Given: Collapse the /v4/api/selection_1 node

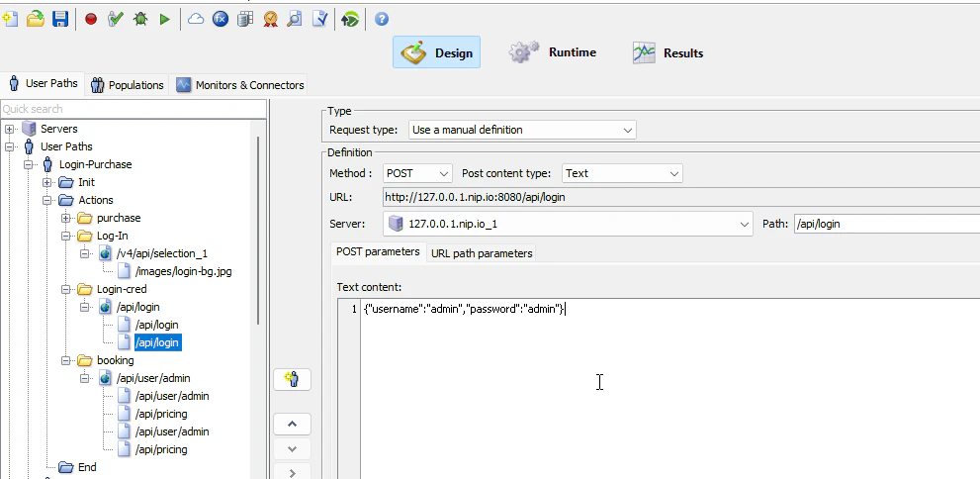Looking at the screenshot, I should 84,254.
